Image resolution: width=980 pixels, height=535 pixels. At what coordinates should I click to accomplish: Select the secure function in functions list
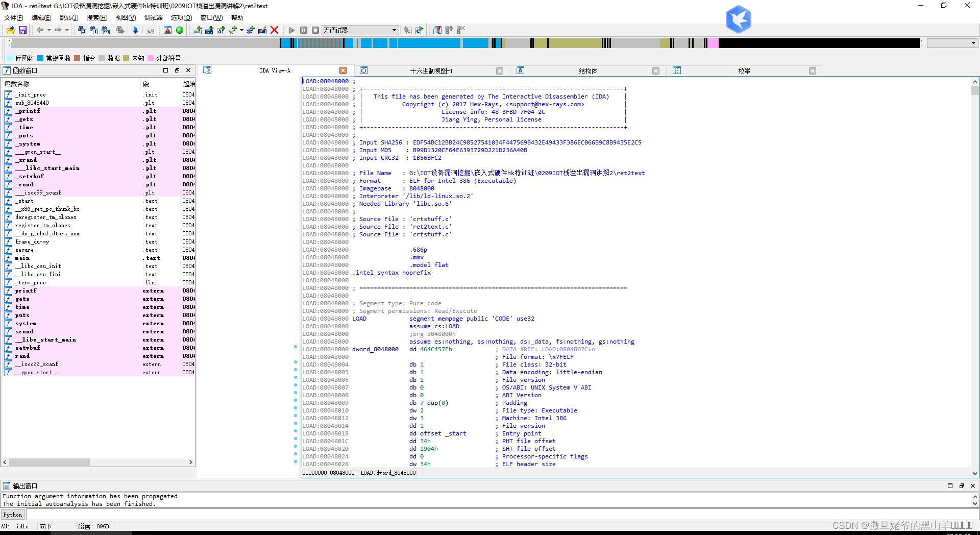tap(100, 250)
